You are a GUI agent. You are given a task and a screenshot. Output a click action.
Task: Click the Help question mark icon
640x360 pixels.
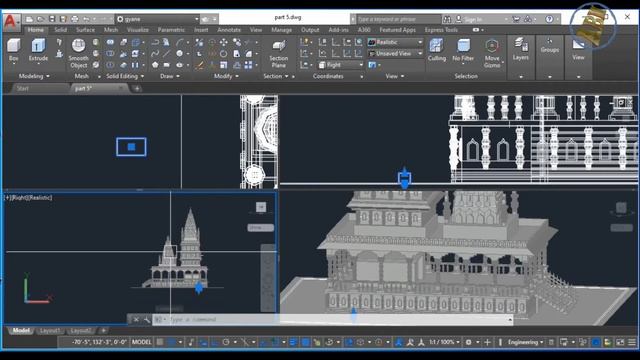click(549, 19)
